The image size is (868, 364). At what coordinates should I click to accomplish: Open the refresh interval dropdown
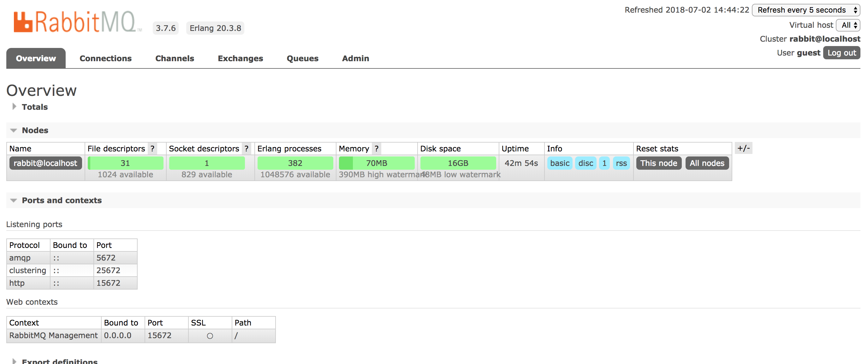click(x=806, y=10)
